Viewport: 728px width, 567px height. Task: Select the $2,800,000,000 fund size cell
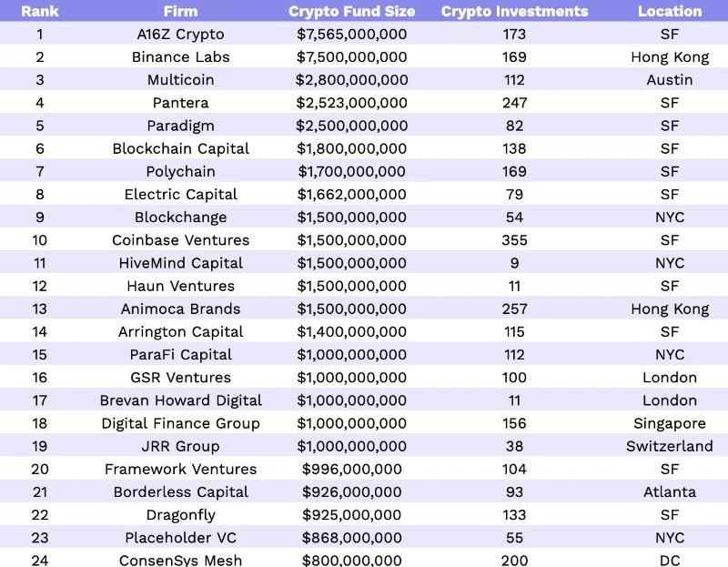coord(351,80)
